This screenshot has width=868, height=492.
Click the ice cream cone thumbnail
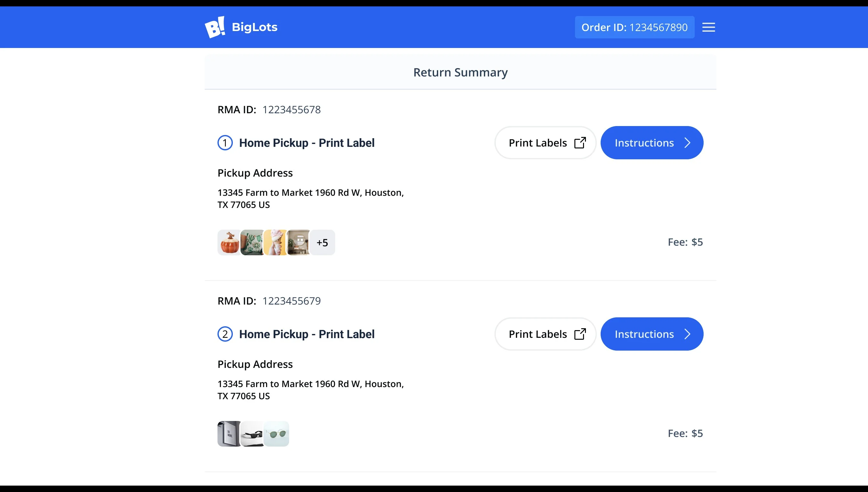coord(275,242)
